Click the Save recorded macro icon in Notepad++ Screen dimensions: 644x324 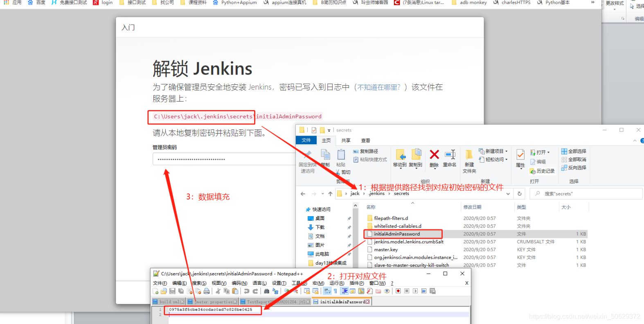click(432, 291)
